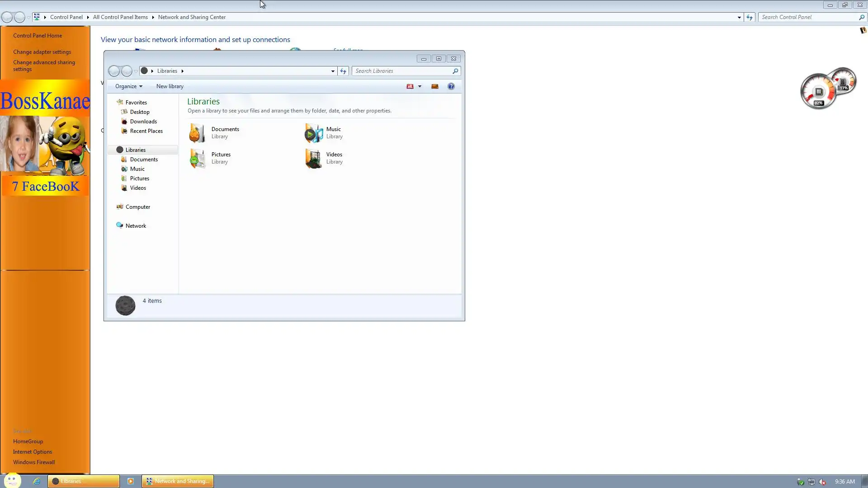
Task: Click the change view icon
Action: [x=410, y=86]
